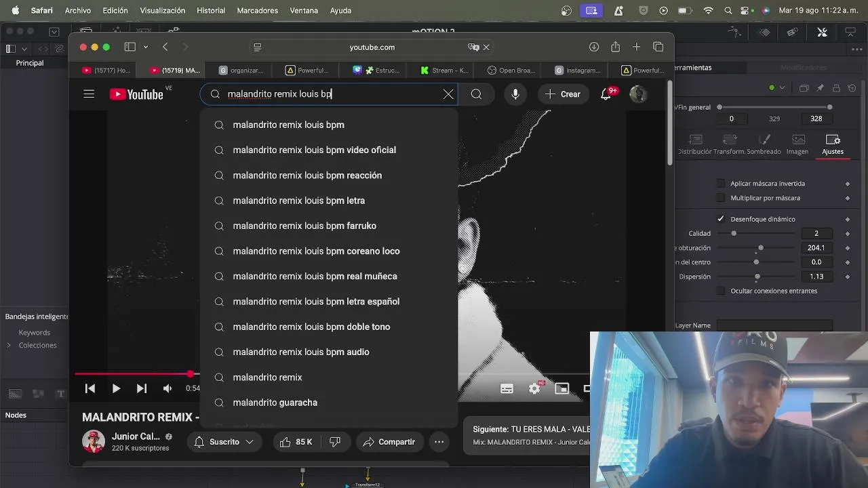Expand the Suscrito notification dropdown
This screenshot has width=868, height=488.
pyautogui.click(x=250, y=442)
